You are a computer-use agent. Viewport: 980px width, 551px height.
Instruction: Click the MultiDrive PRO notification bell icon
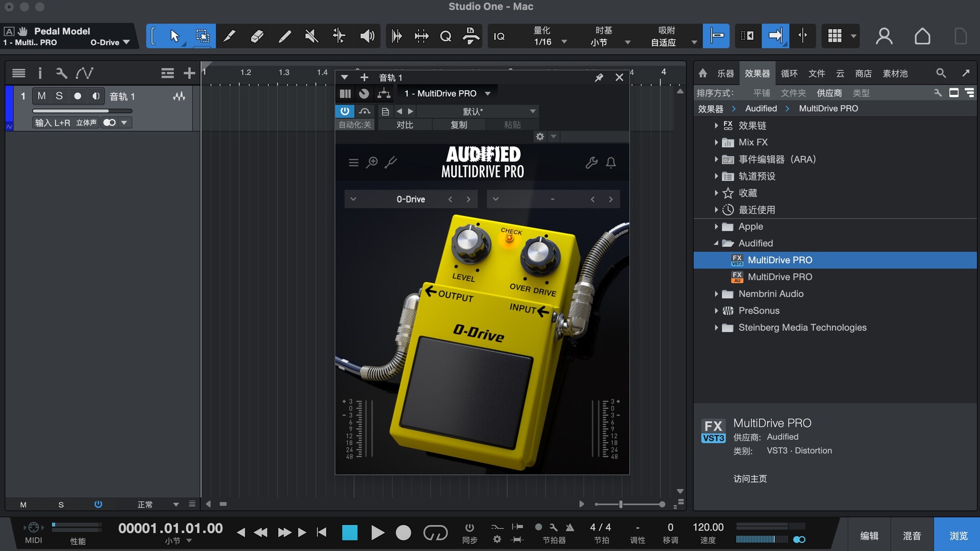pyautogui.click(x=610, y=163)
